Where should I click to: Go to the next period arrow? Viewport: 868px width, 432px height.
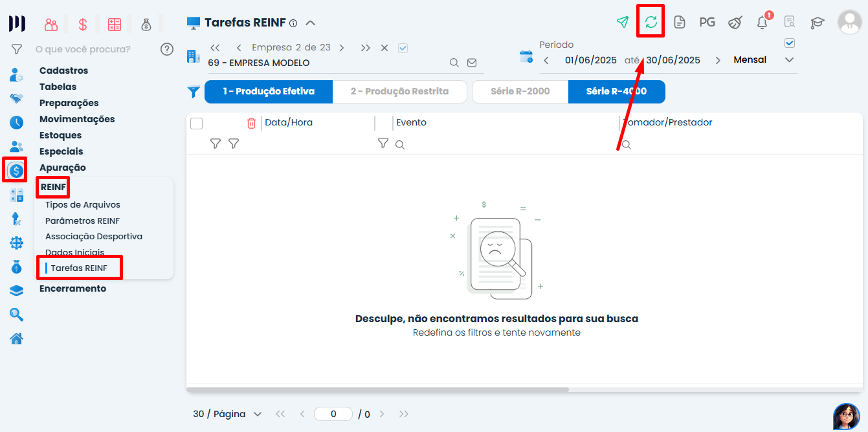point(718,60)
